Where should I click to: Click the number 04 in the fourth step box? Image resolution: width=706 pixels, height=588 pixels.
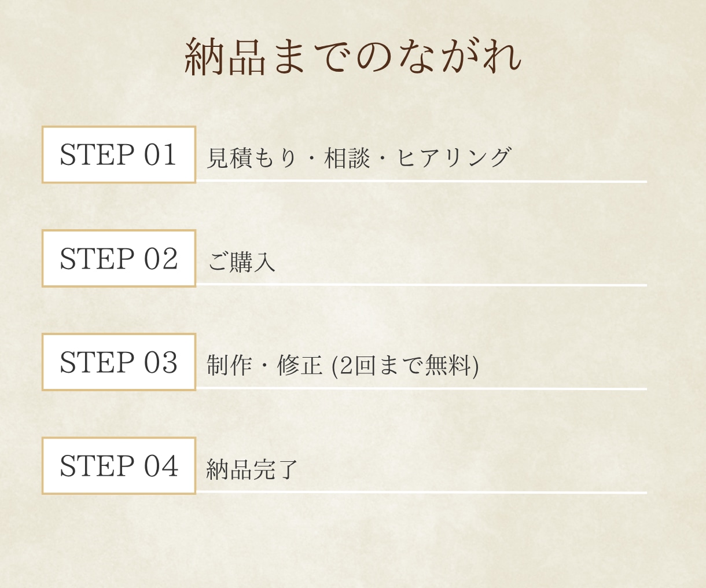(x=161, y=466)
